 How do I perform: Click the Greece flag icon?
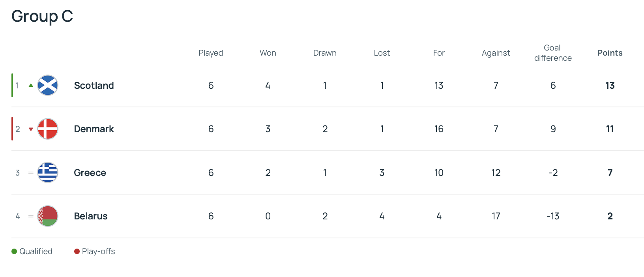48,172
